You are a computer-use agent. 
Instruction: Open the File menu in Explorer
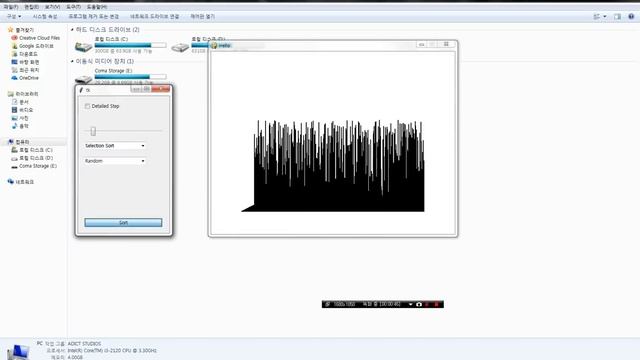pyautogui.click(x=11, y=7)
